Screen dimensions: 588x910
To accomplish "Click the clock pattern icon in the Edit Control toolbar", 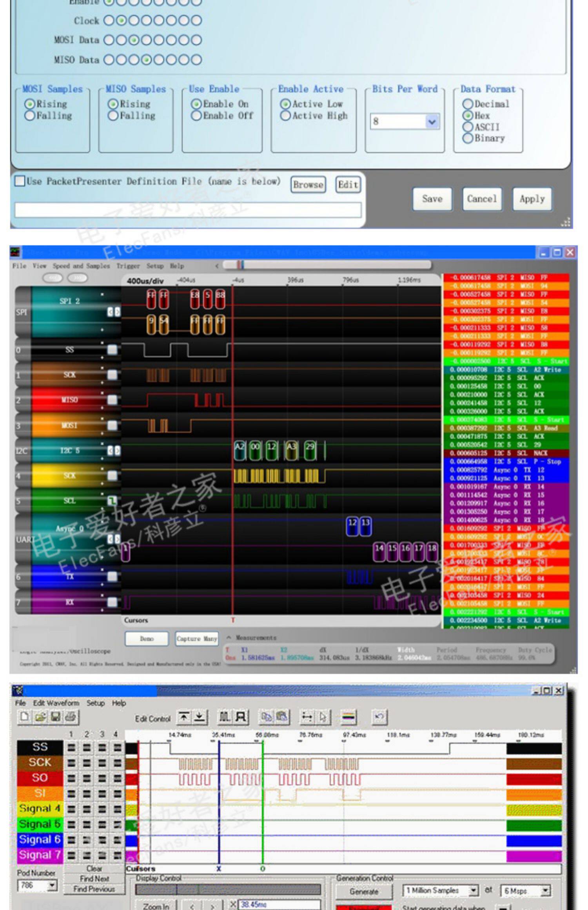I will [224, 718].
